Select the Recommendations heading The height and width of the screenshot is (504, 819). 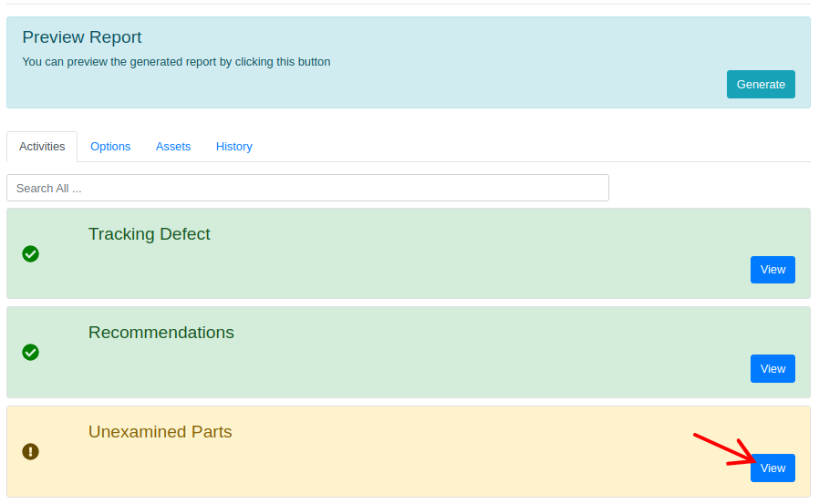(161, 333)
